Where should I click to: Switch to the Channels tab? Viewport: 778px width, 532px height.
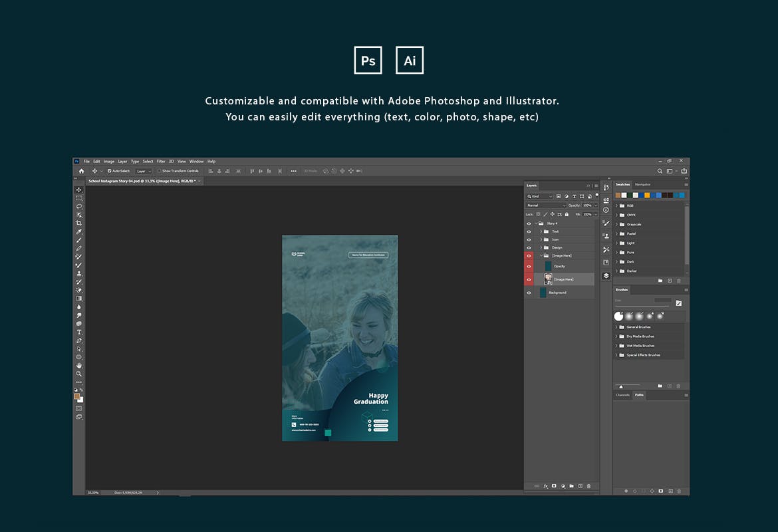coord(622,395)
